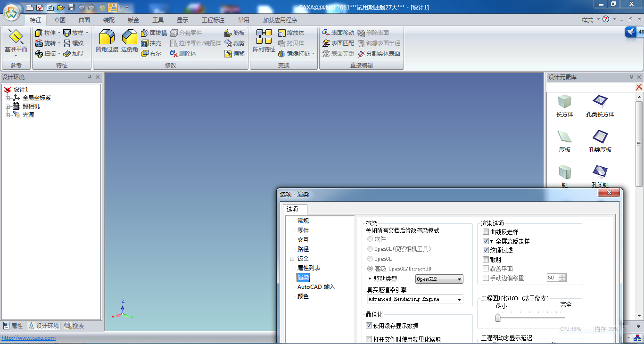Uncheck the 纹理过滤 checkbox
Viewport: 644px width, 344px height.
(486, 250)
